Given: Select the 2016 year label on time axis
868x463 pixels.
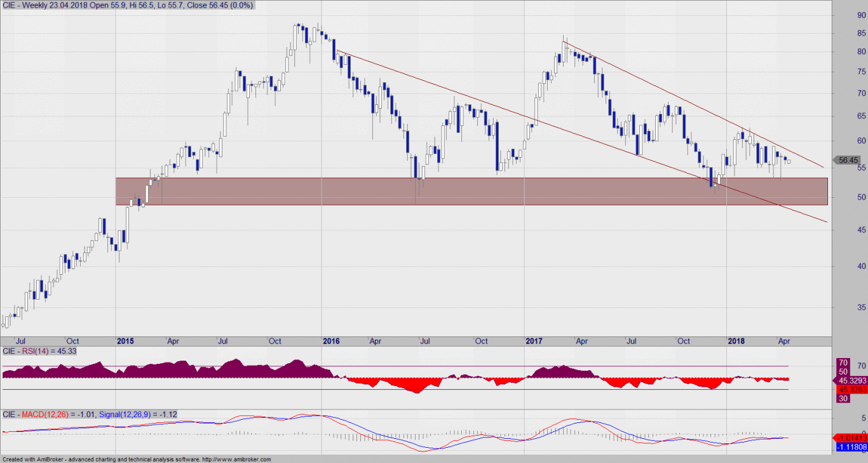Looking at the screenshot, I should coord(332,341).
